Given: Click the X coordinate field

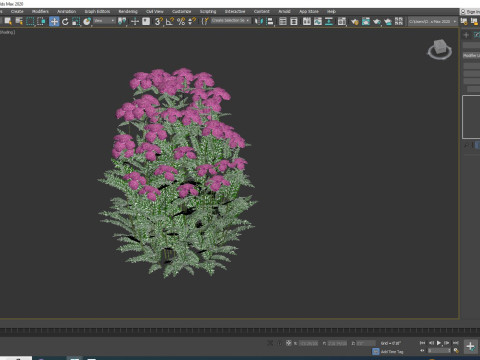Looking at the screenshot, I should [308, 343].
